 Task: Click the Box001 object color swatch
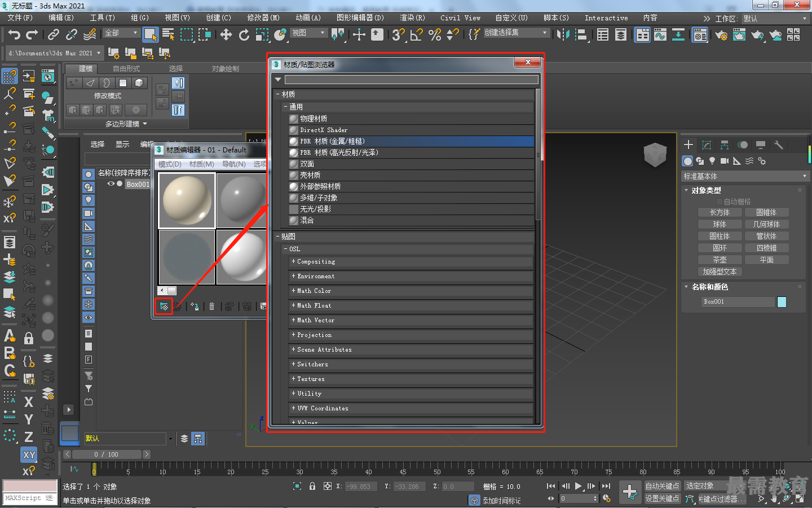[782, 302]
